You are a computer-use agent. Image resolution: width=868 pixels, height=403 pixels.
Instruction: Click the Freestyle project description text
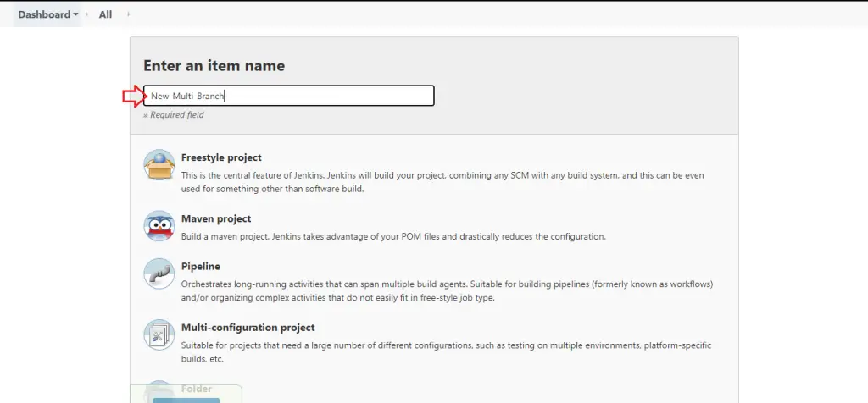[x=442, y=182]
